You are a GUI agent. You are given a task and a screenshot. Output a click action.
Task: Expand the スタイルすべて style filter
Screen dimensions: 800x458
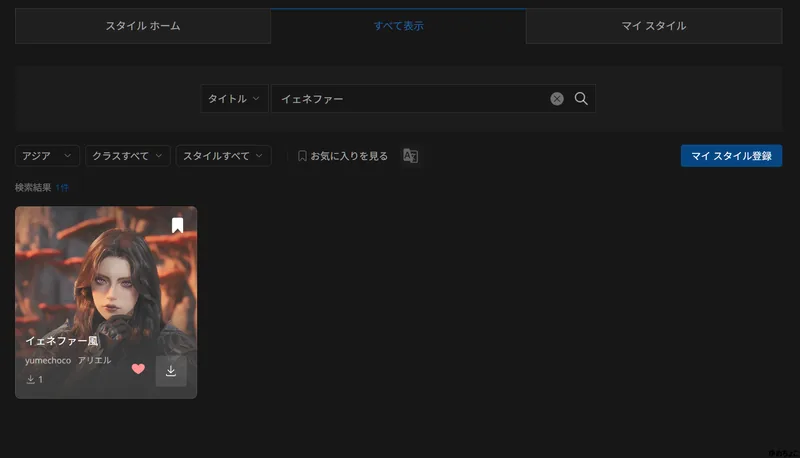coord(223,156)
